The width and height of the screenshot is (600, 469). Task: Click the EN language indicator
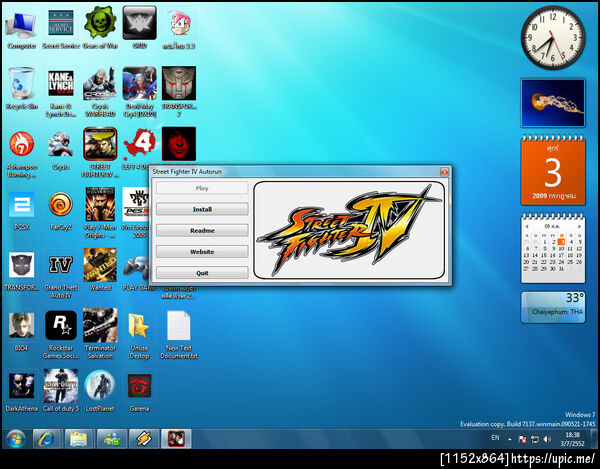[495, 438]
